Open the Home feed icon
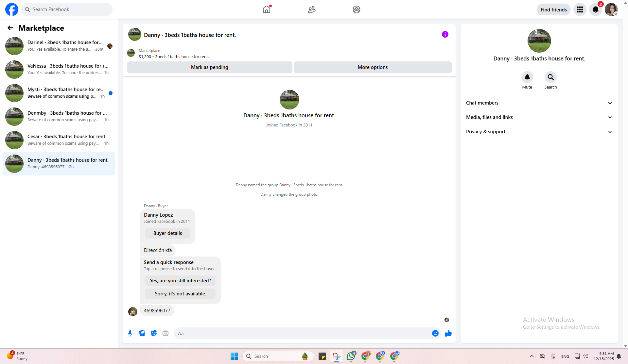The width and height of the screenshot is (628, 364). tap(267, 9)
